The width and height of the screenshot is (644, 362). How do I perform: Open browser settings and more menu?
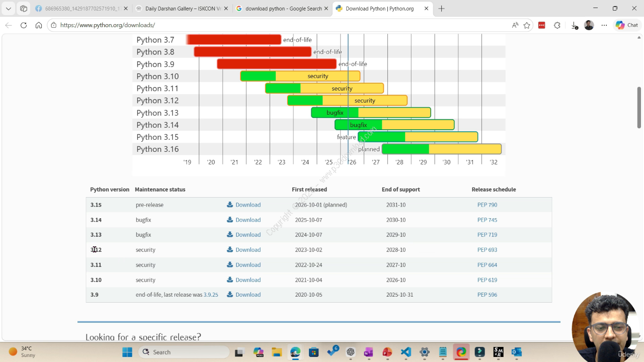(604, 25)
